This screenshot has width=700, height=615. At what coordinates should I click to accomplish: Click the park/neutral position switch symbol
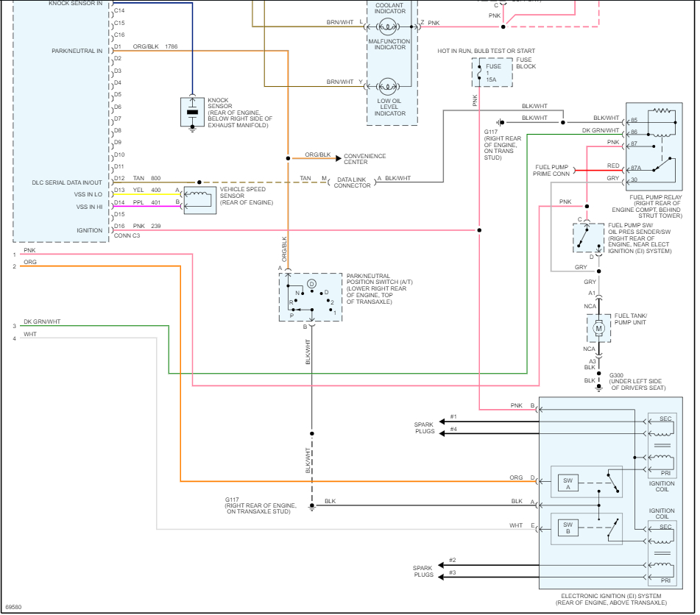click(311, 297)
